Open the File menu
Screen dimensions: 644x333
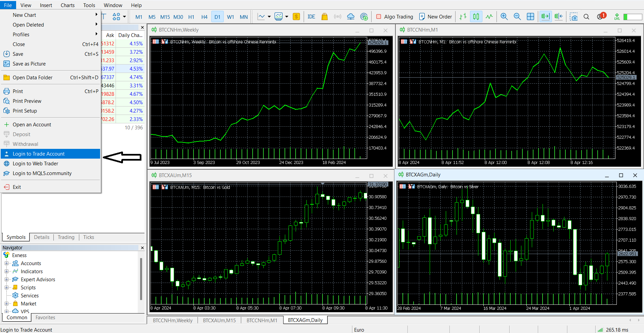coord(8,5)
